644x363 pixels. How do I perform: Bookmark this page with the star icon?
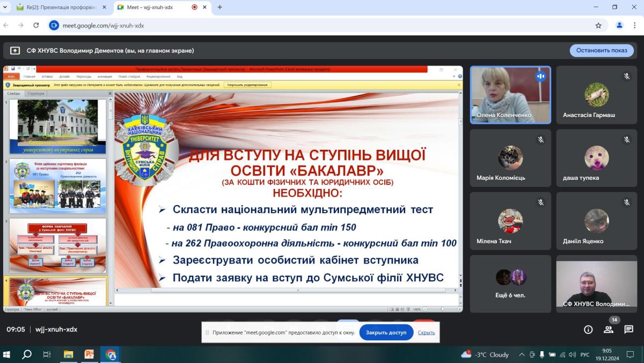(598, 25)
